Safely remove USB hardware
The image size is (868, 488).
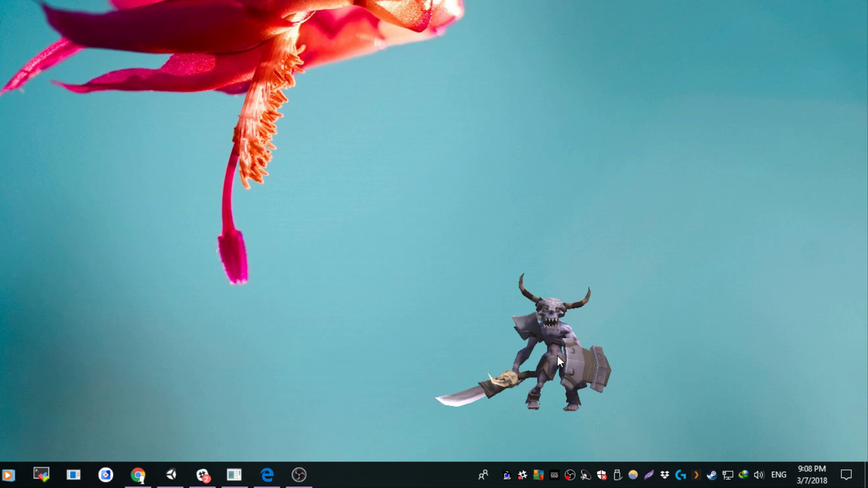click(616, 475)
